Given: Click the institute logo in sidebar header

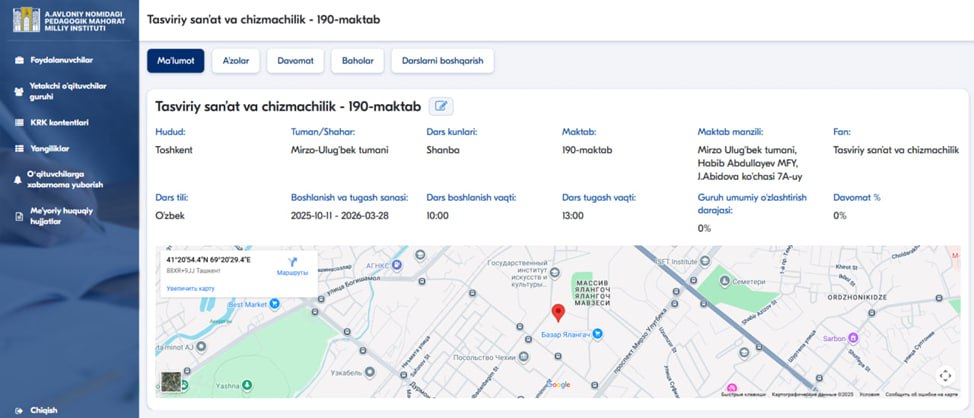Looking at the screenshot, I should point(27,21).
